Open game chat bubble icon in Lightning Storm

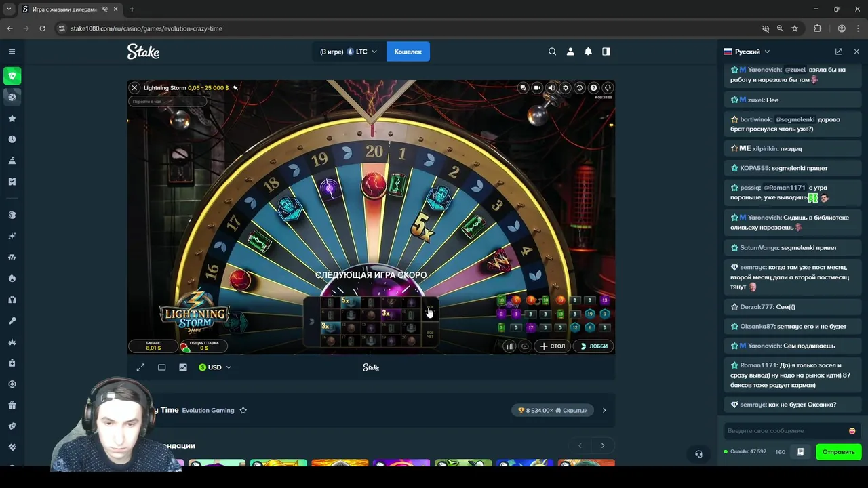523,87
